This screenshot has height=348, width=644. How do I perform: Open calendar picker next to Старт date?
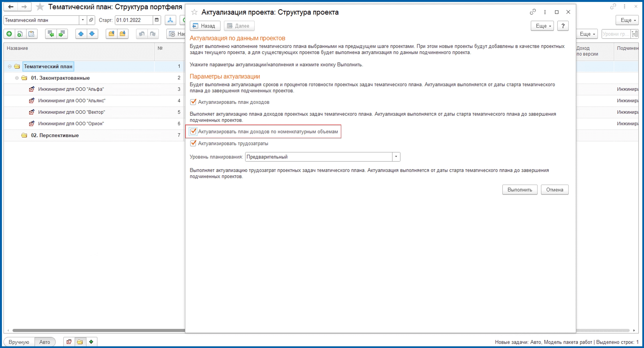(x=157, y=20)
